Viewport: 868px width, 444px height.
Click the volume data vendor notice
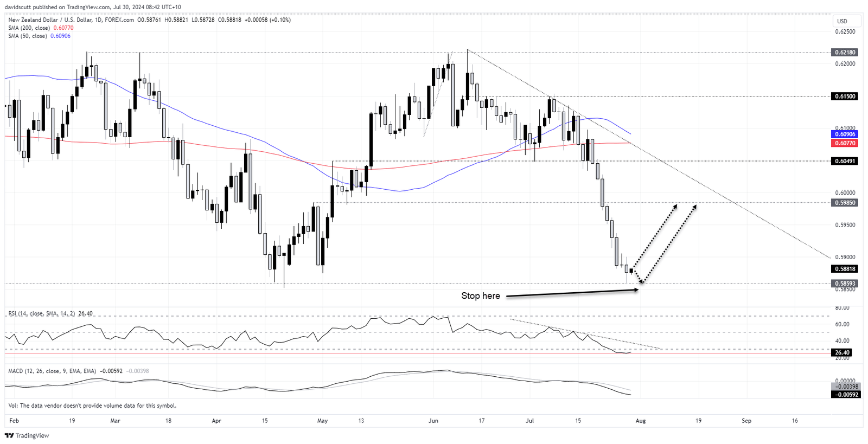[92, 406]
